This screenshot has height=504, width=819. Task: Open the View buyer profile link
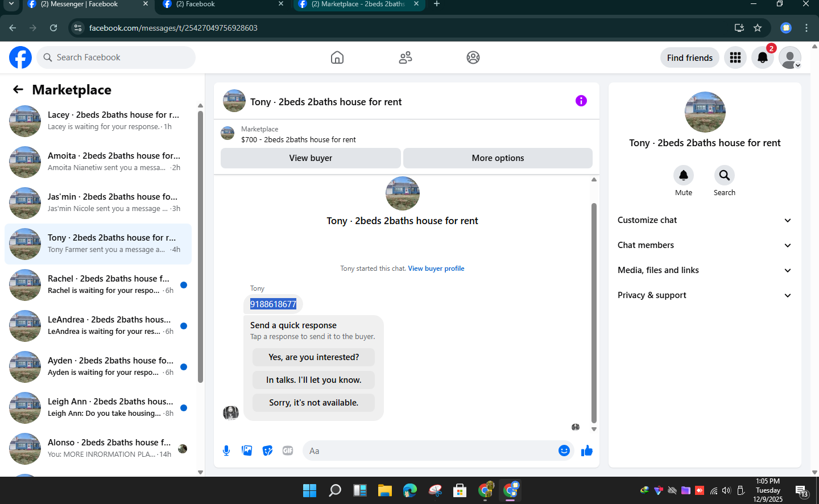436,268
